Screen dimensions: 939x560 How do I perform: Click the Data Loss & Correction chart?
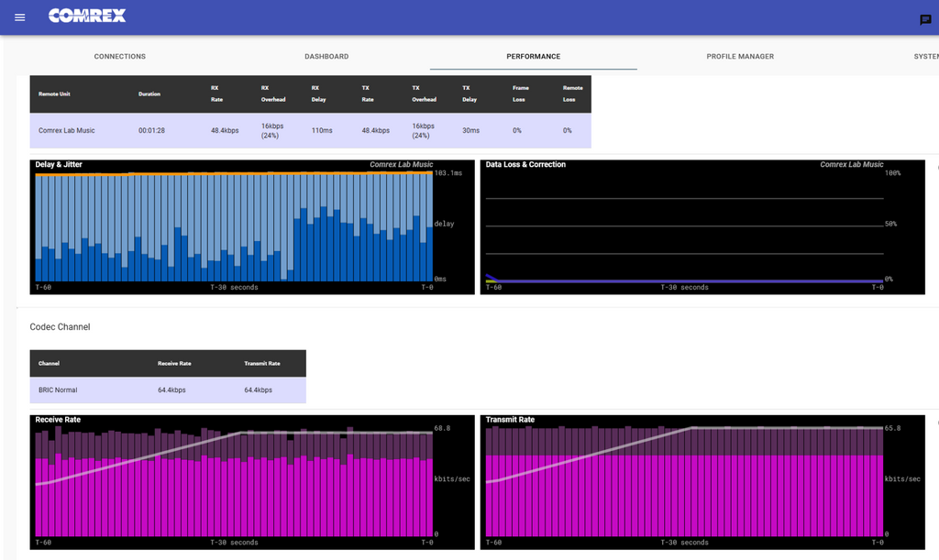point(683,227)
